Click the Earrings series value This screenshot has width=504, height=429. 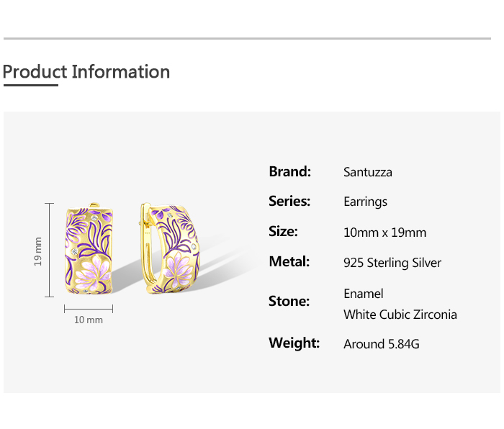click(365, 202)
